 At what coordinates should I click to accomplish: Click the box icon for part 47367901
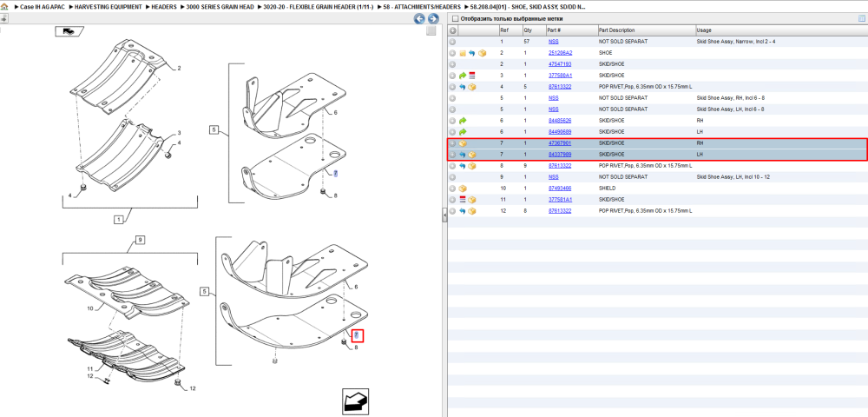point(463,142)
